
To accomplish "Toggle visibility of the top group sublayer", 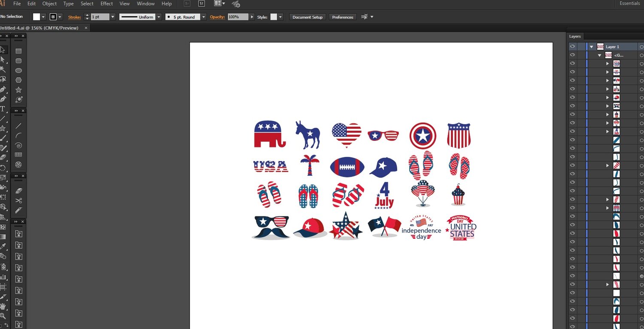I will point(572,55).
